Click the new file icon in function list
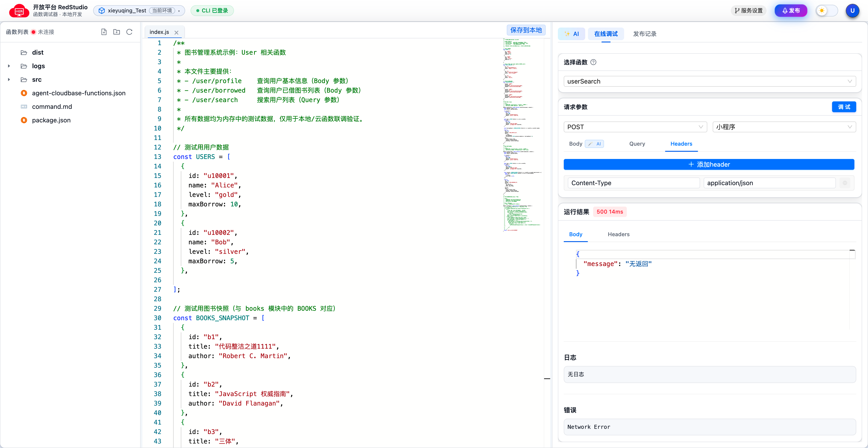Screen dimensions: 868x448 click(x=104, y=32)
